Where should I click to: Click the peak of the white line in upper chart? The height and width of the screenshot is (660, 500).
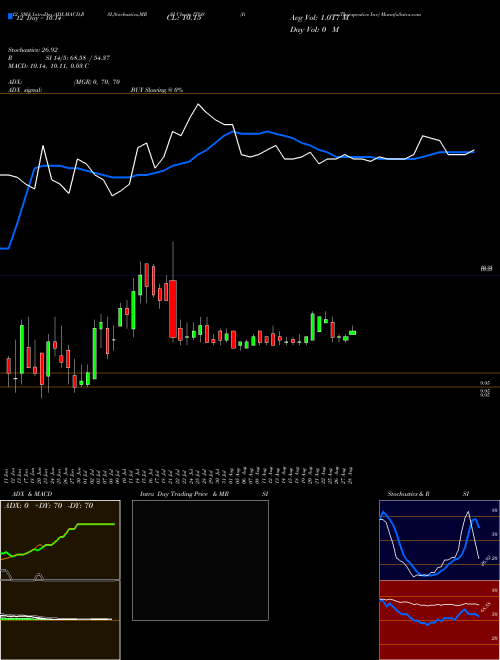click(198, 104)
